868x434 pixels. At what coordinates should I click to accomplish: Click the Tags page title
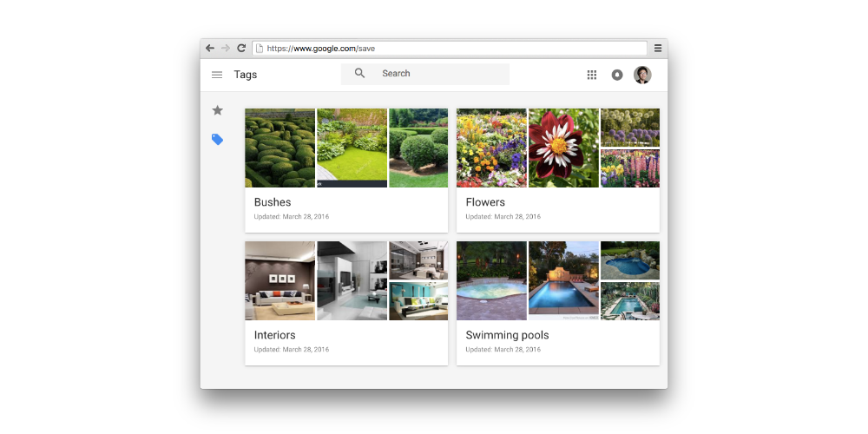pos(246,75)
